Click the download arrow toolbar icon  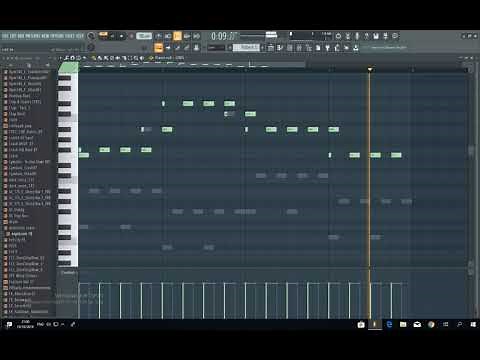tap(355, 48)
